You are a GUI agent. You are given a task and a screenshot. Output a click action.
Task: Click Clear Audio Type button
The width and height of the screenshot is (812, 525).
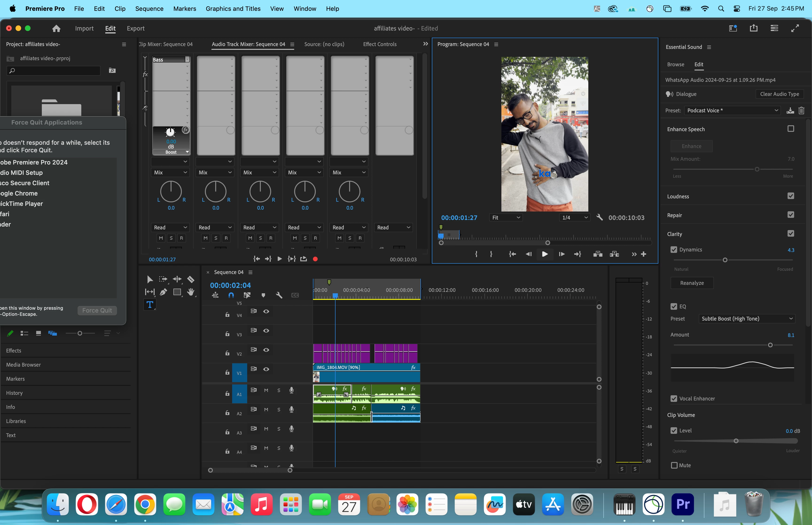[779, 94]
